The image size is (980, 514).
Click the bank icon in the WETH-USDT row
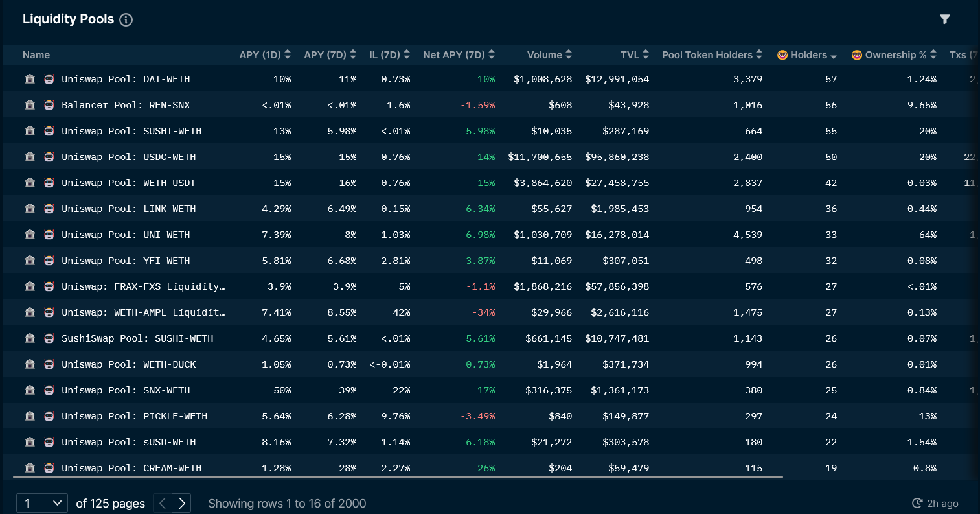pos(30,183)
